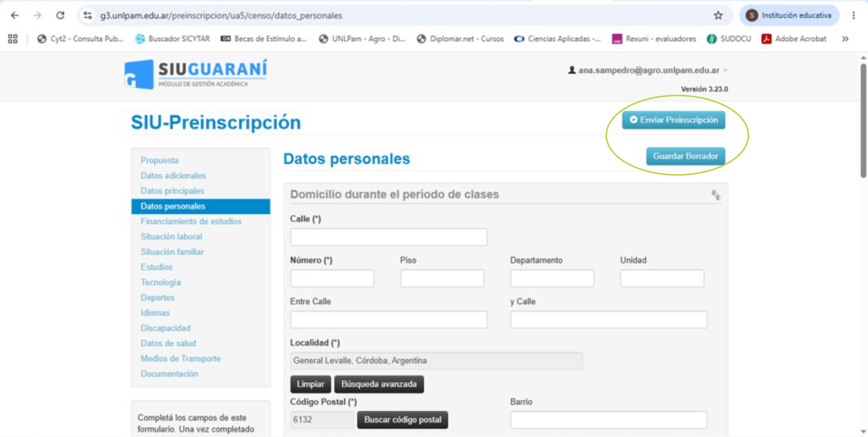This screenshot has height=437, width=868.
Task: Select Datos personales in the sidebar
Action: pos(200,206)
